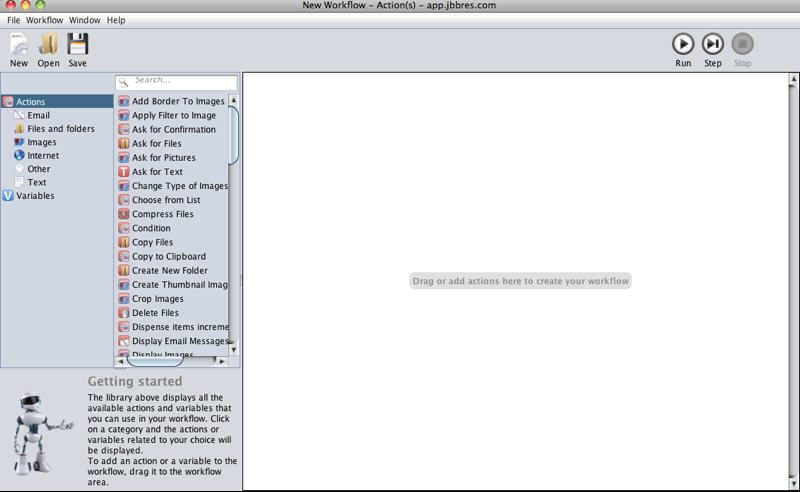Screen dimensions: 800x492
Task: Click the Copy Files action icon
Action: point(123,242)
